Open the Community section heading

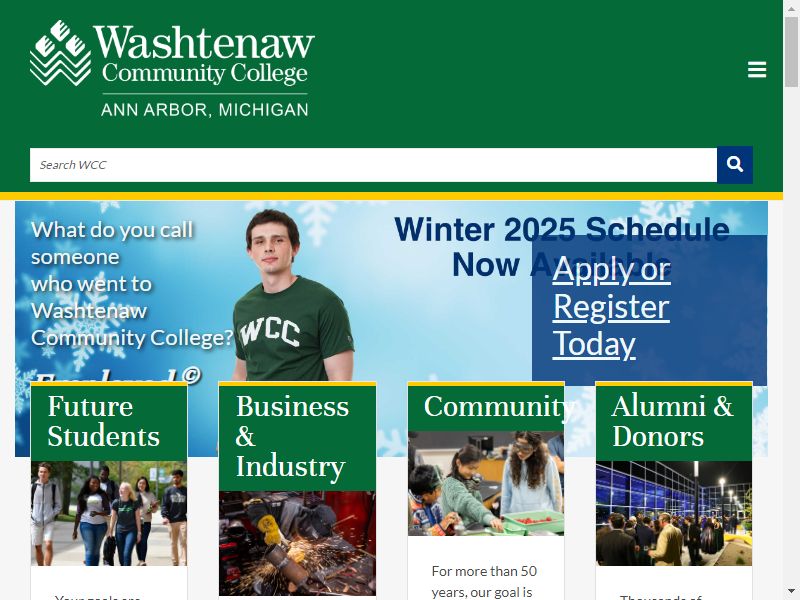tap(498, 407)
